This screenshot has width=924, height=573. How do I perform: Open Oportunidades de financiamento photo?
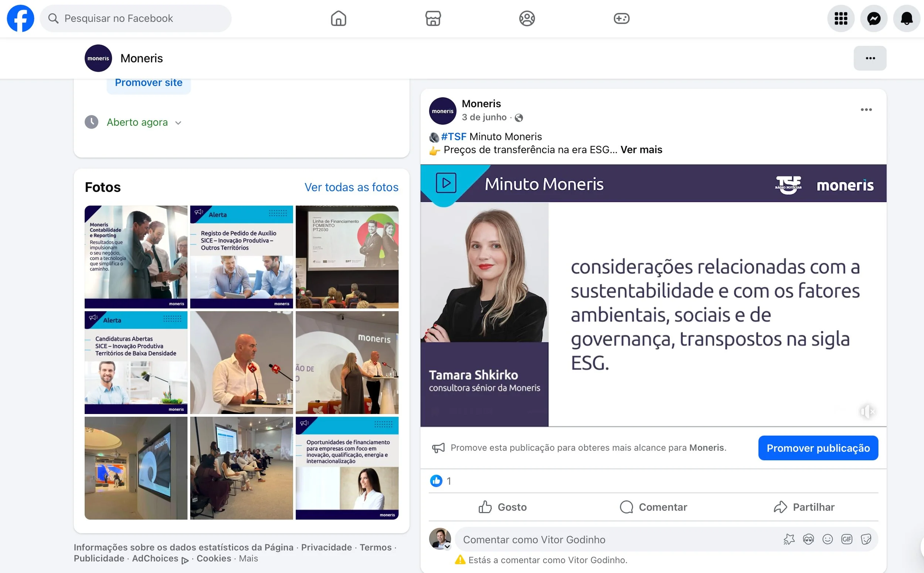(x=347, y=468)
